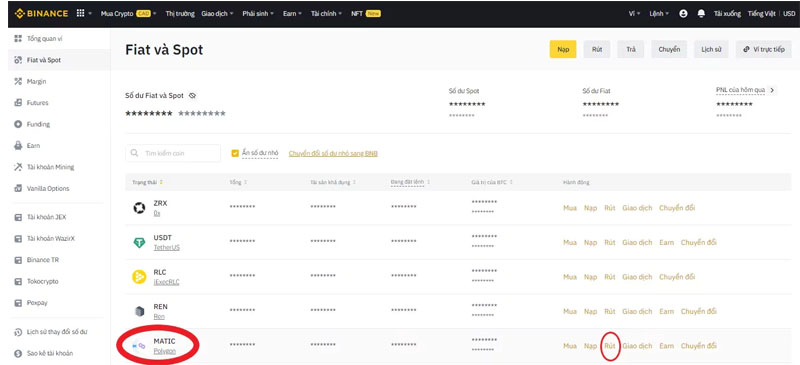
Task: Open the Giao dịch dropdown menu
Action: tap(216, 14)
